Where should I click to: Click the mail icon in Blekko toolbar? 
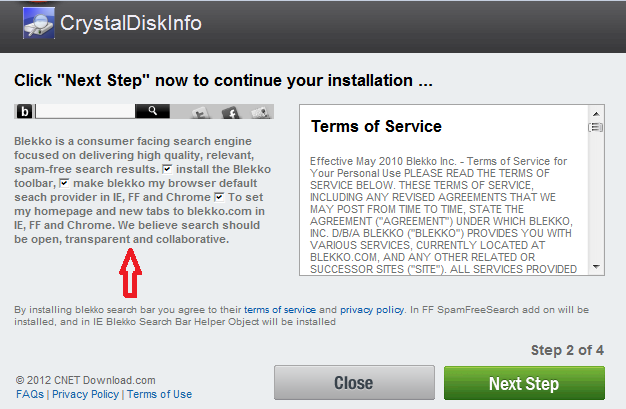259,113
